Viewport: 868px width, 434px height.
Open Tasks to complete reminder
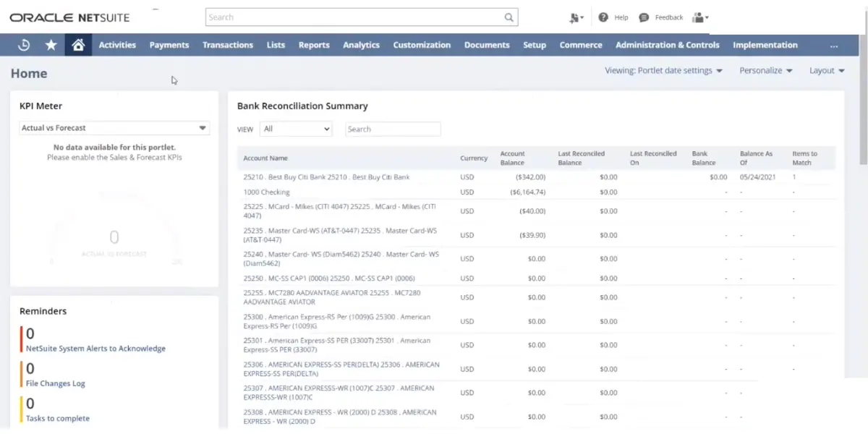click(x=58, y=418)
